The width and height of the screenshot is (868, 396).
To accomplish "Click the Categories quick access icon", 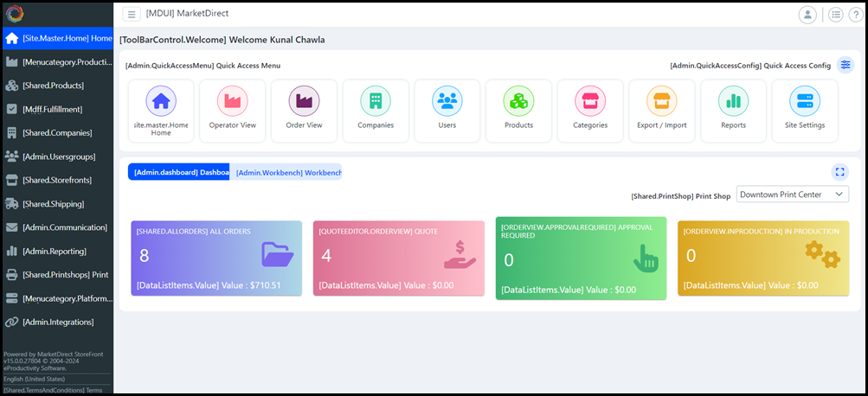I will (x=590, y=102).
